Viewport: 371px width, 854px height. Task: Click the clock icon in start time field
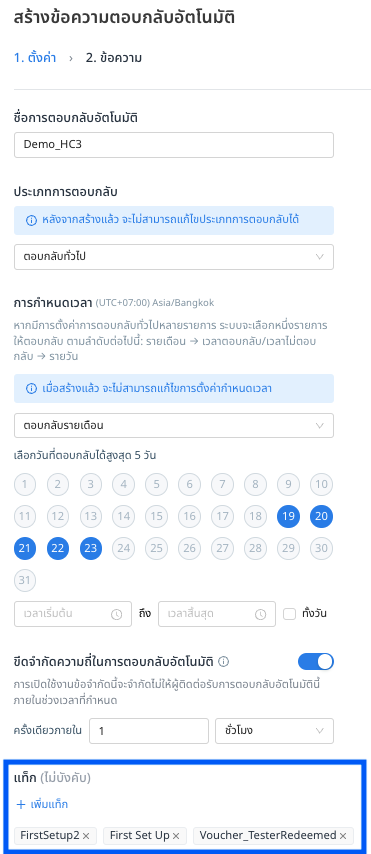point(117,614)
